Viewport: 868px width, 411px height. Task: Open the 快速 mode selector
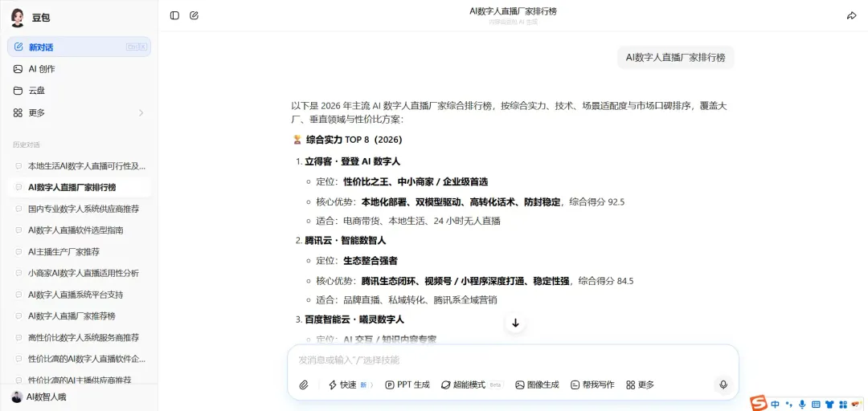351,385
